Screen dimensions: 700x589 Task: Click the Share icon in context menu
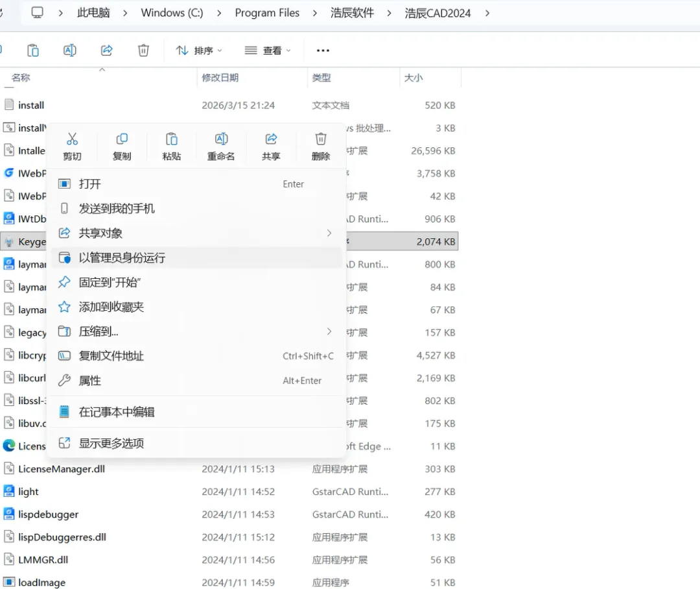271,139
